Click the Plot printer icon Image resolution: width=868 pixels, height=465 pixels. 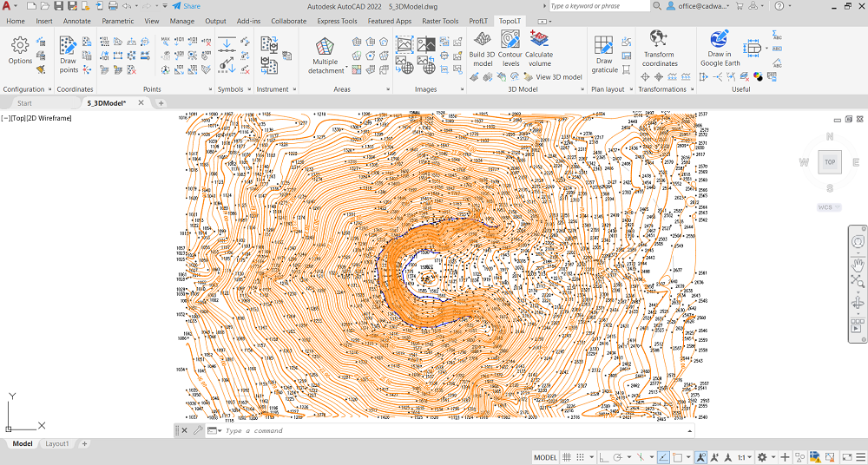tap(113, 6)
